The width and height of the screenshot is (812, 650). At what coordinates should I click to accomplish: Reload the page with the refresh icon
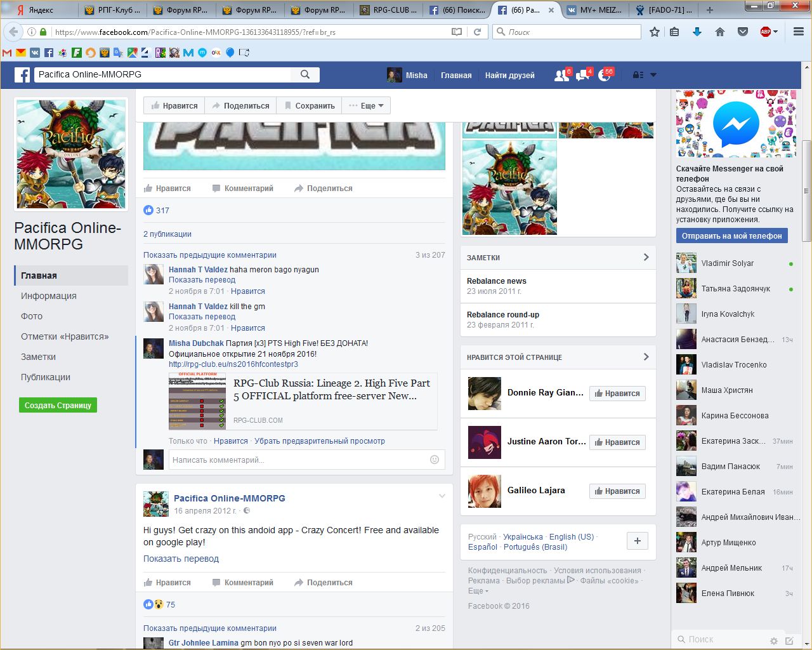pos(477,32)
